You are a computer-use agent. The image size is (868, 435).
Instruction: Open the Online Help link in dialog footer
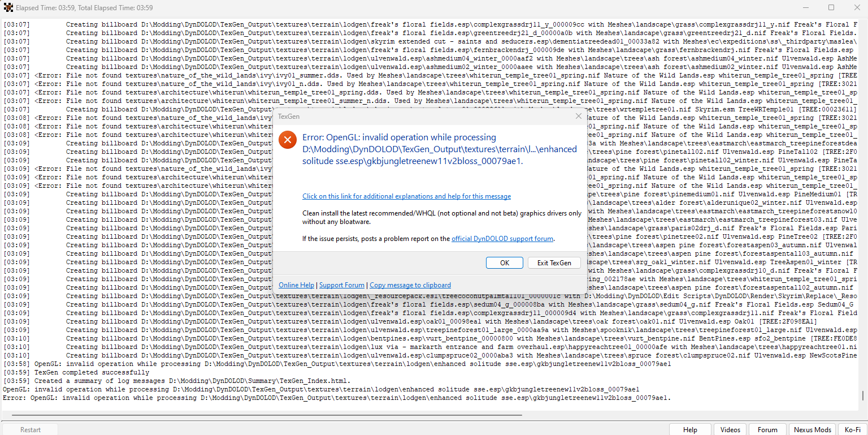[x=296, y=285]
